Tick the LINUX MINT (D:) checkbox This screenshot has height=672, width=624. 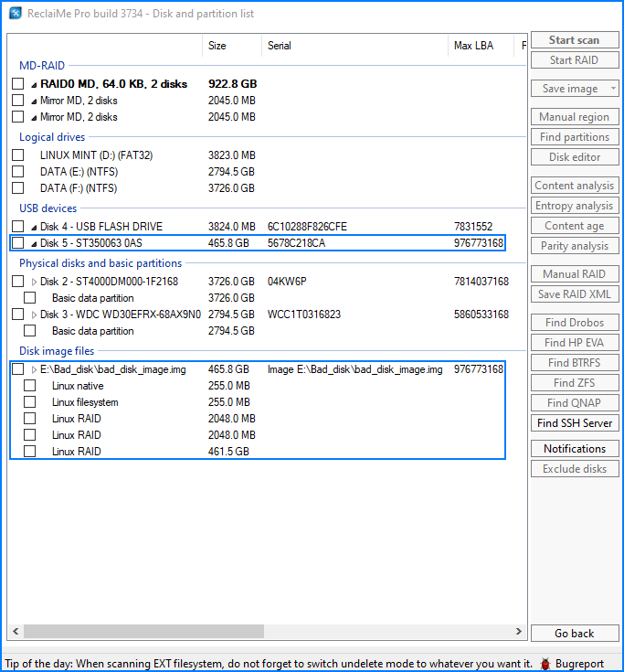point(18,155)
